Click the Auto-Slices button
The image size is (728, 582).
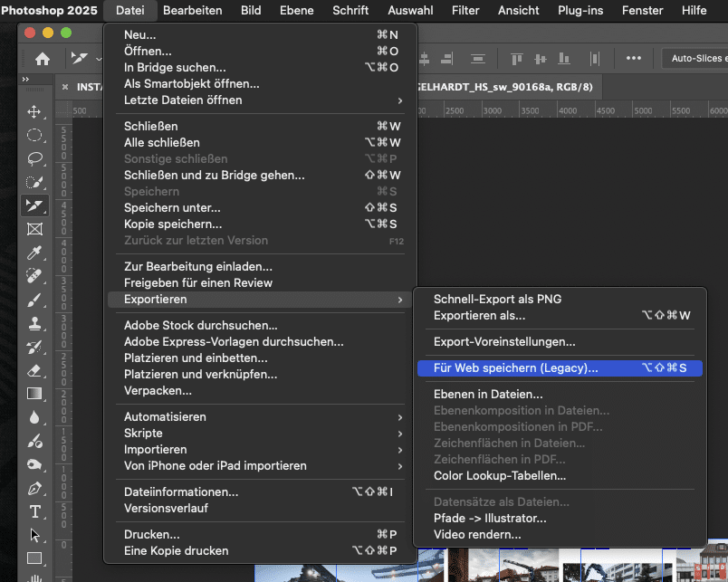pyautogui.click(x=697, y=59)
